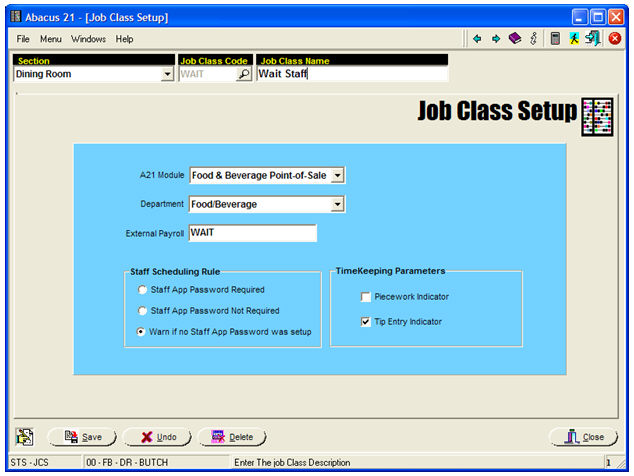Open the purple help book icon
Viewport: 634px width, 476px height.
click(514, 39)
